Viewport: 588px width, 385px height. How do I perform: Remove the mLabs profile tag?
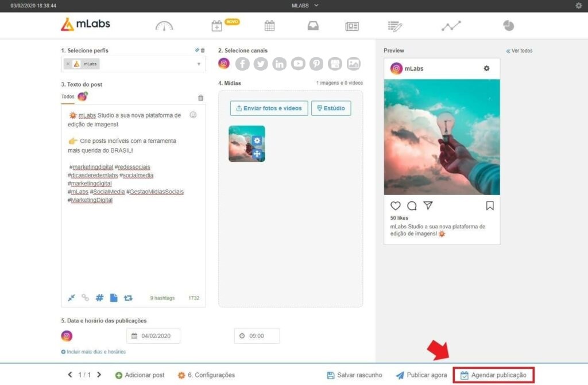click(x=68, y=64)
